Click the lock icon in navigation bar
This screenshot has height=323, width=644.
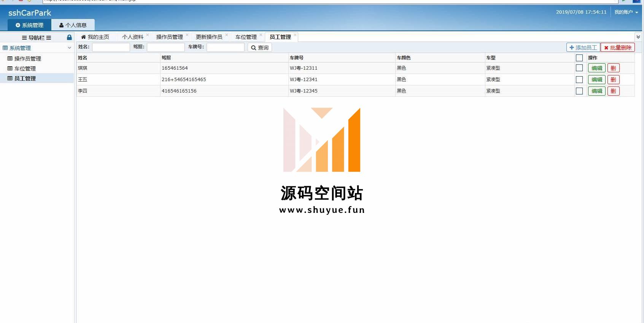(x=69, y=37)
